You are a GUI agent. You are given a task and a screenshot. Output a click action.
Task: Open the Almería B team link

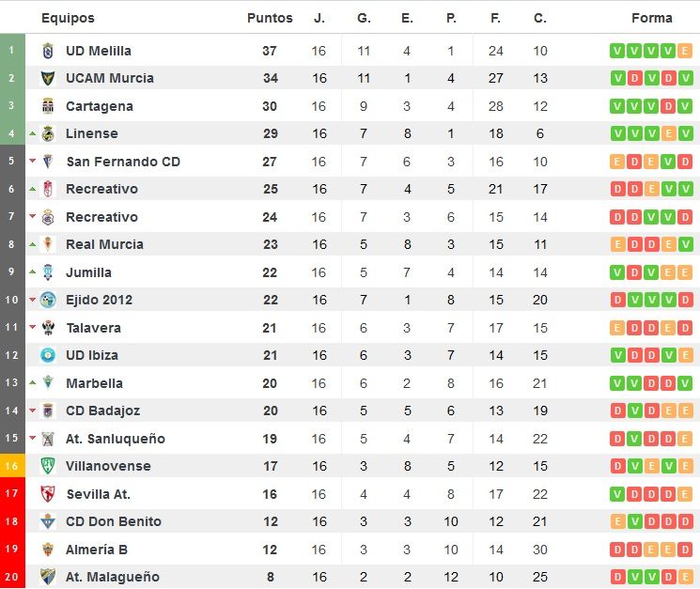97,550
